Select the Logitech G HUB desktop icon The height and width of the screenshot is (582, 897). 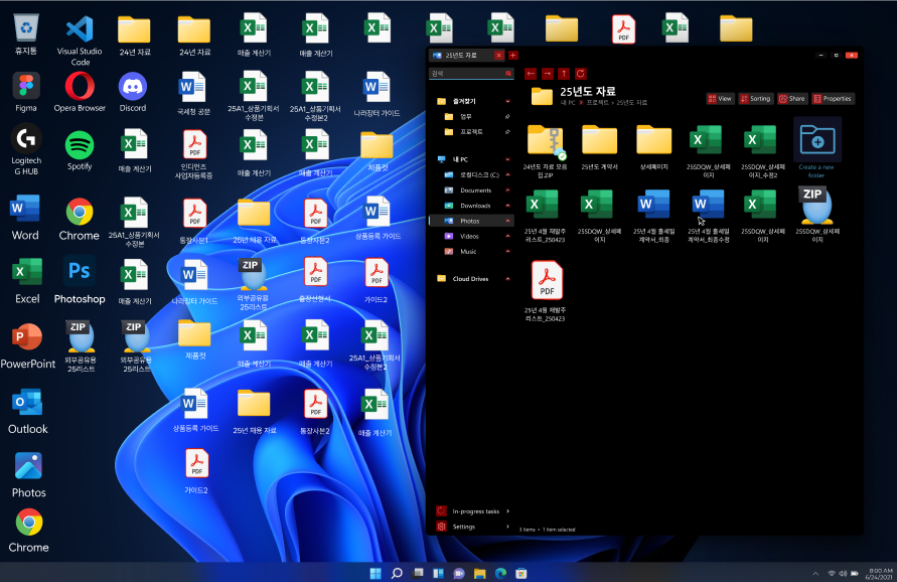point(26,149)
